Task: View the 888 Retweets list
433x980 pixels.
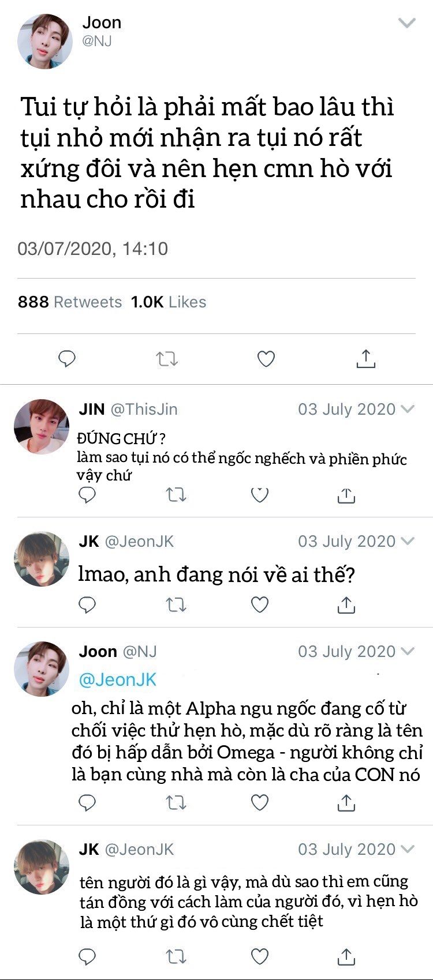Action: click(70, 302)
